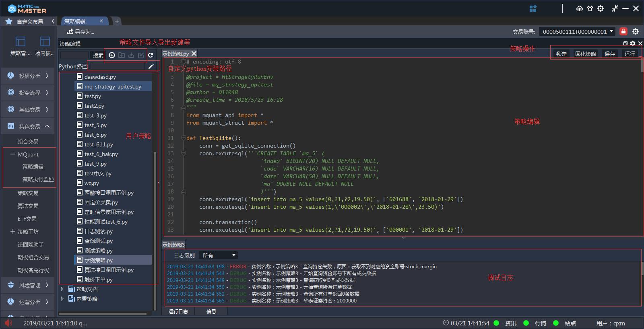Click the 保存 button
The height and width of the screenshot is (329, 644).
click(610, 54)
